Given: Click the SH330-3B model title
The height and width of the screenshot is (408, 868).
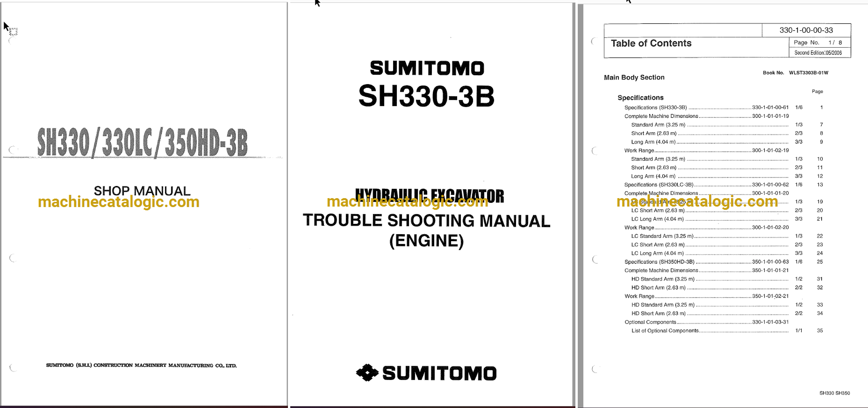Looking at the screenshot, I should [x=426, y=96].
